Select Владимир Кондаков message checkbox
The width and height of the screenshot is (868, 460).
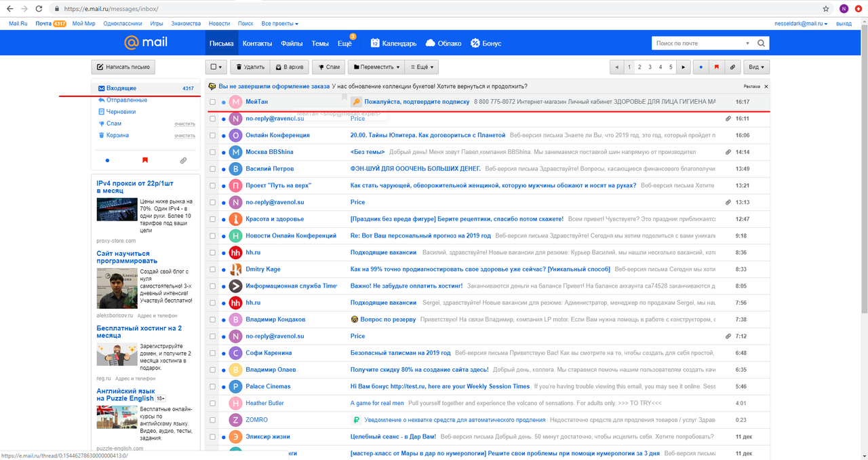[213, 320]
